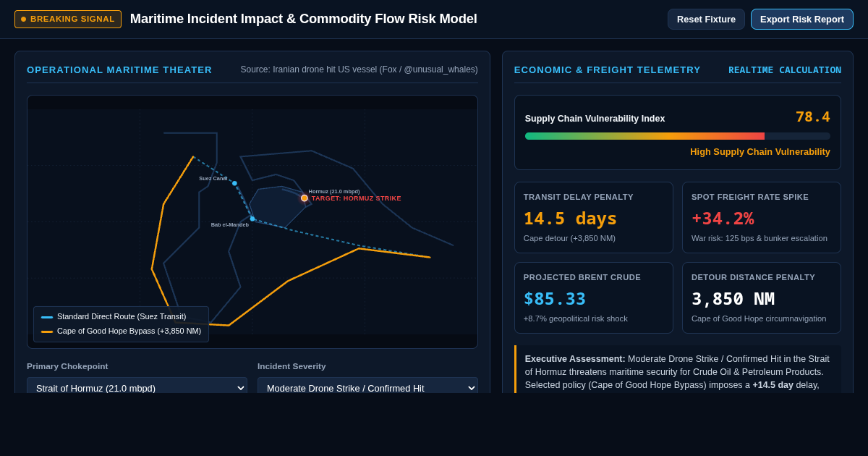The image size is (868, 456).
Task: Click Cape of Good Hope circumnavigation caption
Action: pyautogui.click(x=759, y=318)
